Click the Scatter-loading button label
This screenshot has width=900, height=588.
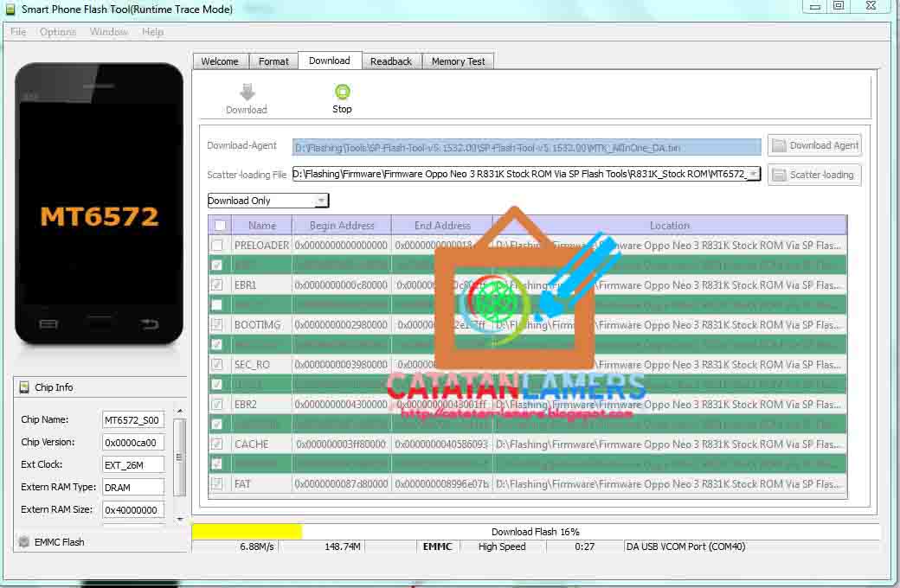pos(821,175)
